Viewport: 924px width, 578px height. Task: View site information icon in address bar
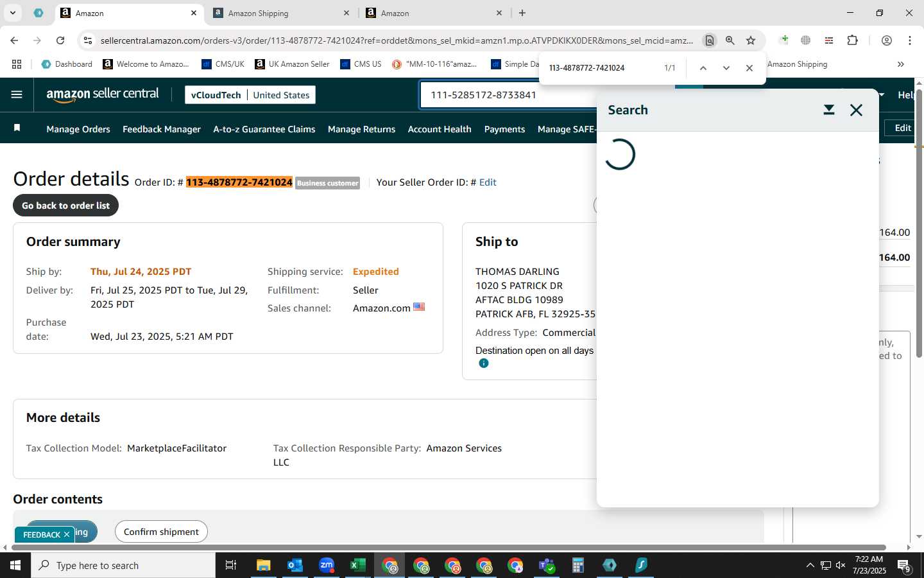click(x=88, y=40)
